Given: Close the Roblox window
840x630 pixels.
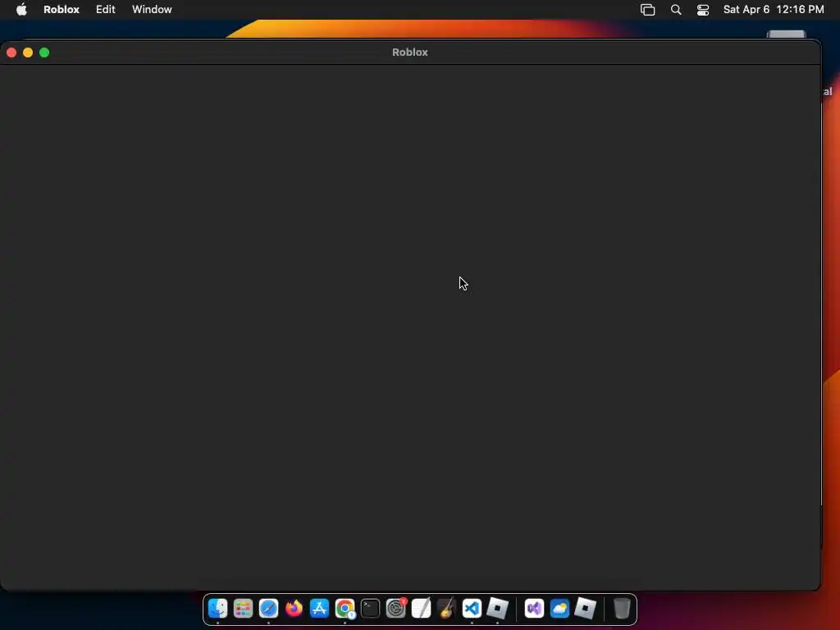Looking at the screenshot, I should pyautogui.click(x=11, y=52).
